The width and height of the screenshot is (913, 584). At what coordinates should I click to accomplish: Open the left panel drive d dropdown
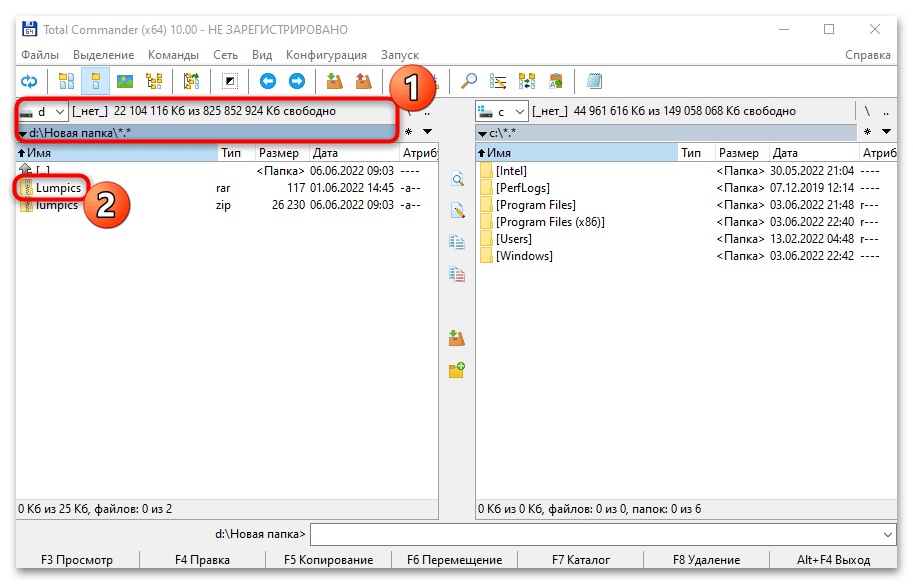tap(43, 111)
